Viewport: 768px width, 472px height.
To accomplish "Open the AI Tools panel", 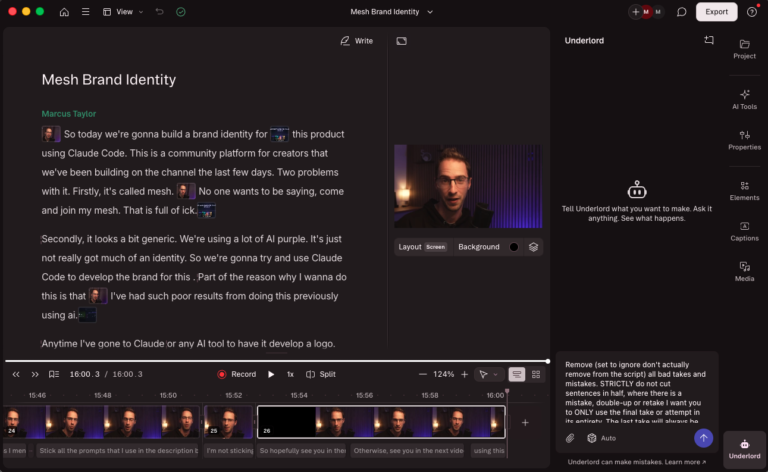I will point(744,98).
